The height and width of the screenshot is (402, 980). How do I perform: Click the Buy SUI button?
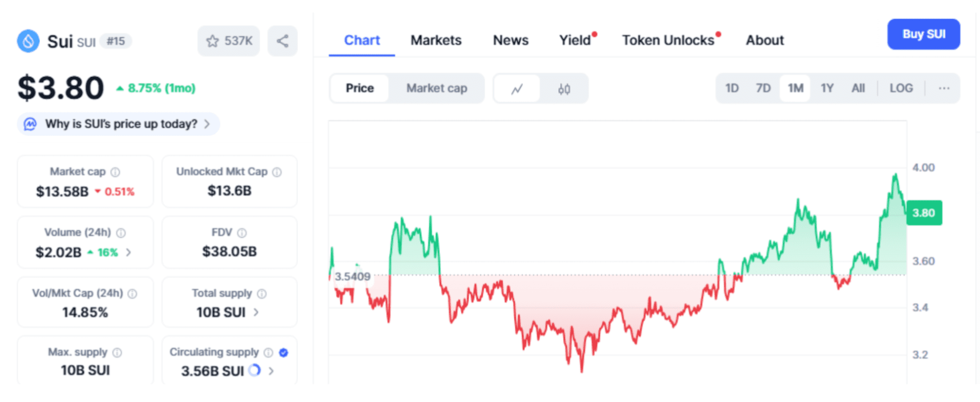tap(923, 34)
